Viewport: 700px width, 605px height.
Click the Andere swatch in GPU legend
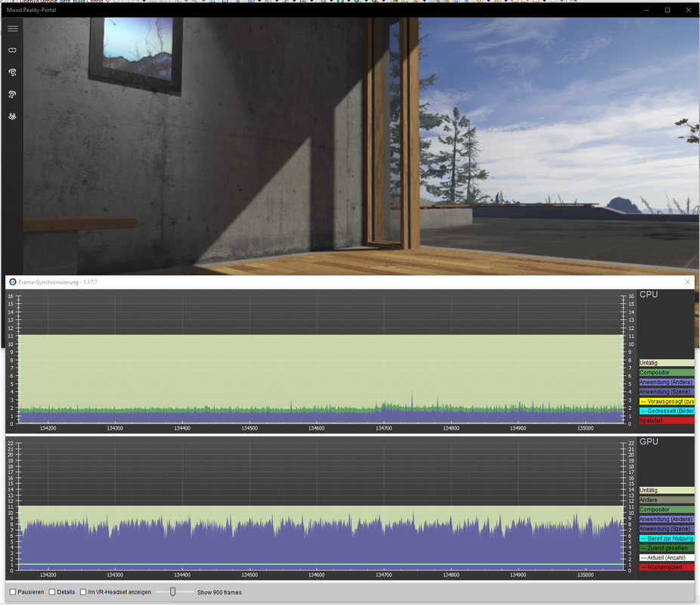667,500
